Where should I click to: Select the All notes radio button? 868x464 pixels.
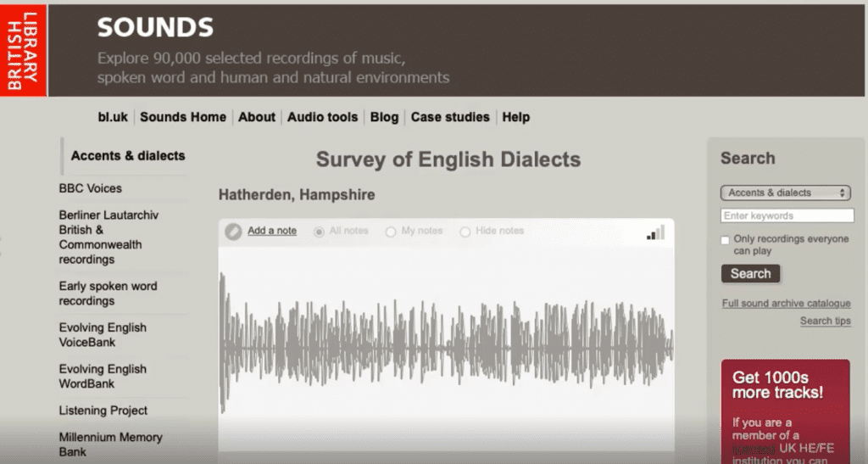coord(320,232)
